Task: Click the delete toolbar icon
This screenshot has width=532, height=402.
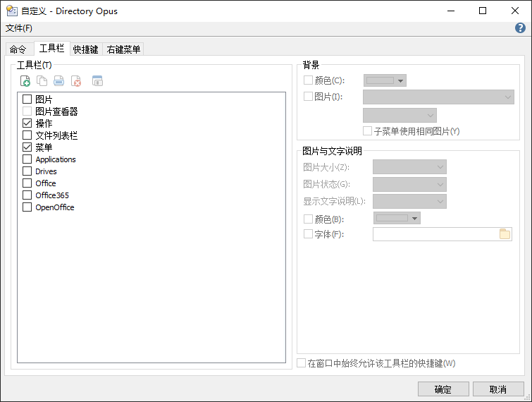Action: [x=76, y=81]
